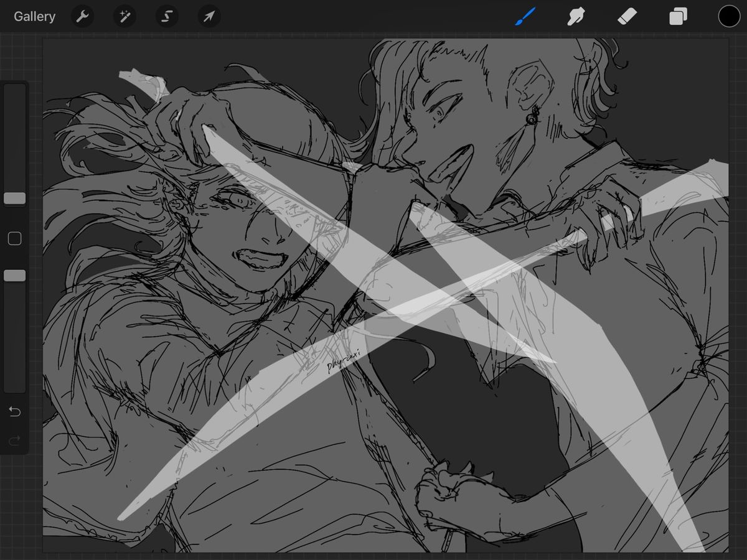Select the Smudge tool
The image size is (747, 560).
tap(576, 16)
